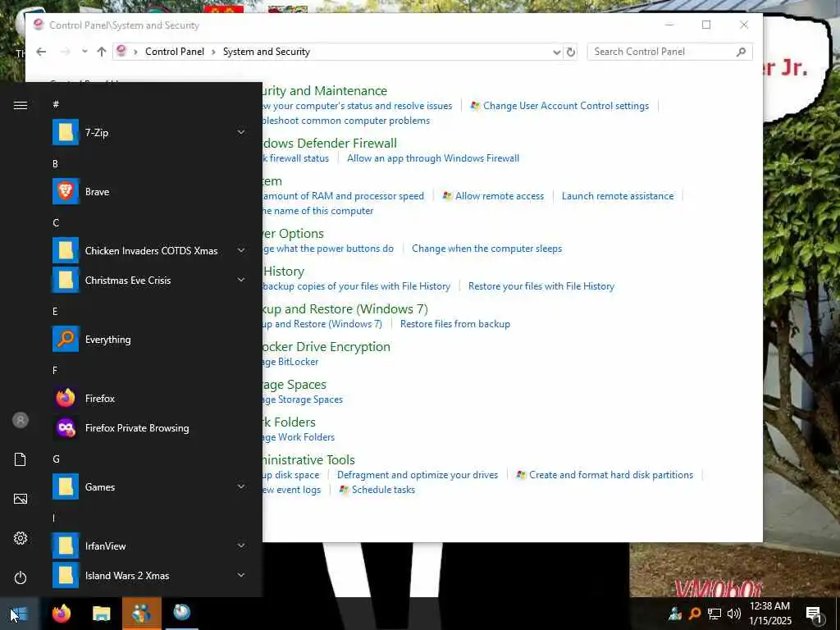Screen dimensions: 840x630
Task: Open Restore your files with File History
Action: tap(541, 286)
